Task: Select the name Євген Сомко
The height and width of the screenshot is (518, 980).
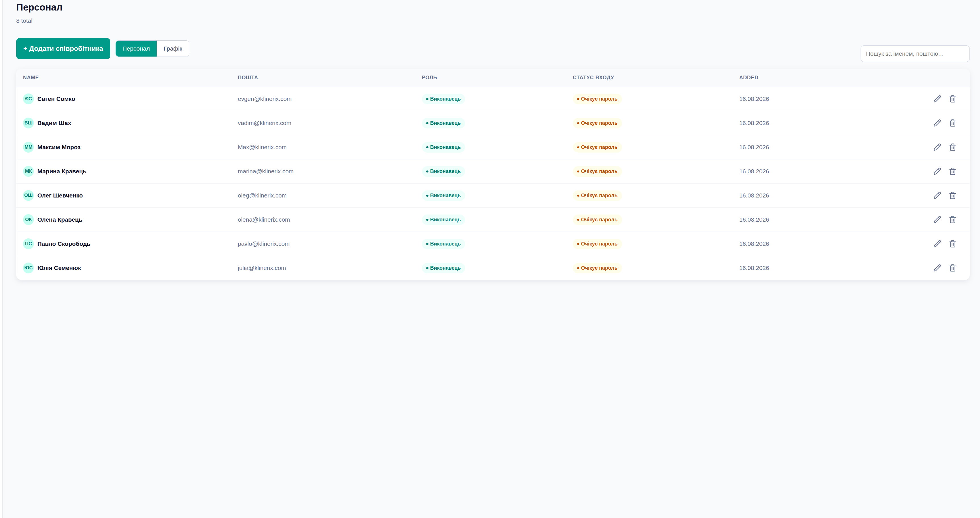Action: (x=56, y=99)
